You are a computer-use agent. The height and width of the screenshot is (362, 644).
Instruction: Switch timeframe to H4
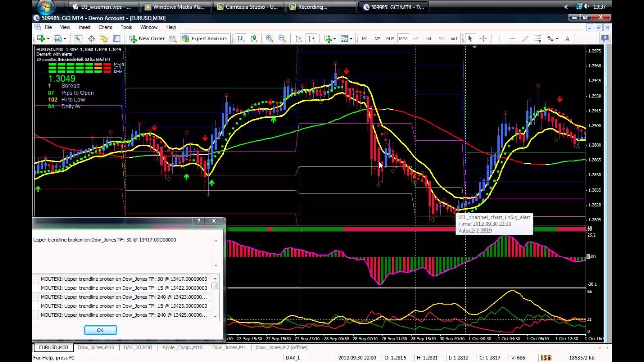[x=428, y=39]
